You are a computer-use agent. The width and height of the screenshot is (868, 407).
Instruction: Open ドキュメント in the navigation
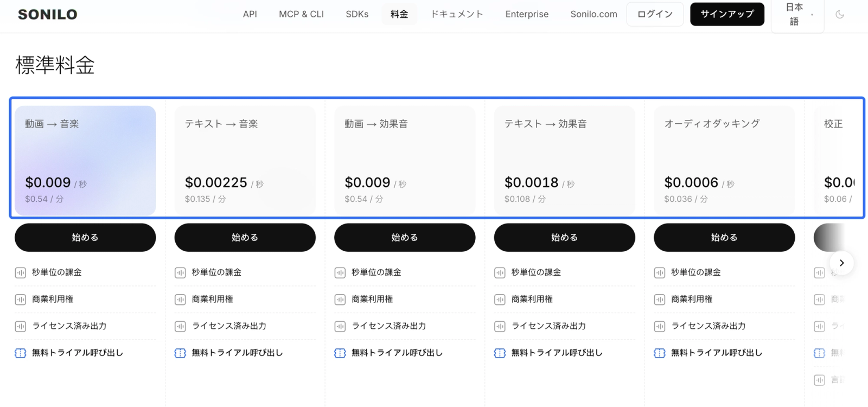click(x=457, y=14)
